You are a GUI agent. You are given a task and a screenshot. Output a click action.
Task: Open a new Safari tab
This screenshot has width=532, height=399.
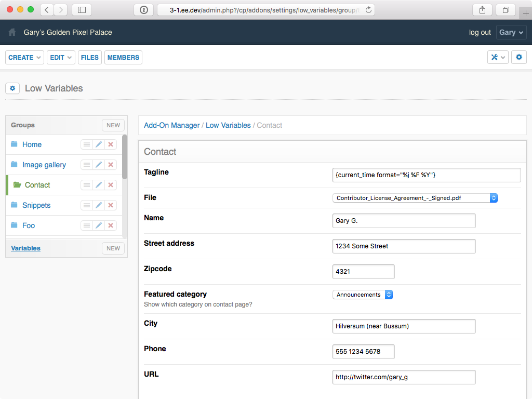coord(526,14)
